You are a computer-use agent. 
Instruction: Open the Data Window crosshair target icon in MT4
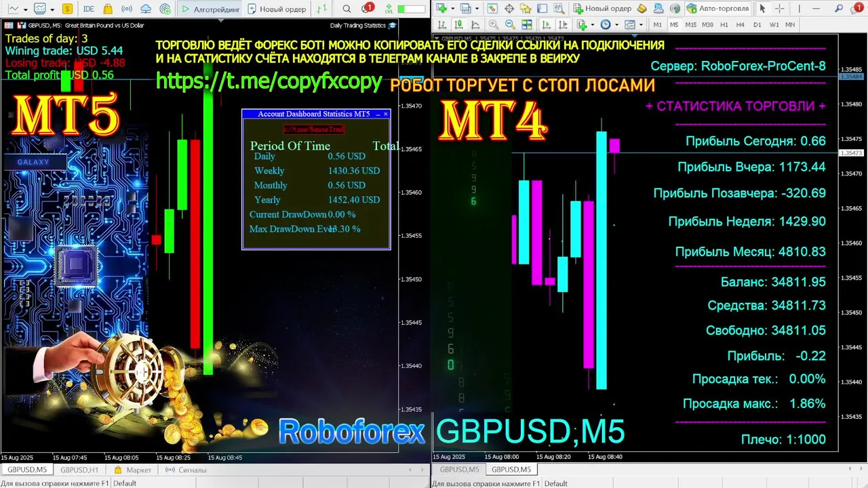(509, 9)
